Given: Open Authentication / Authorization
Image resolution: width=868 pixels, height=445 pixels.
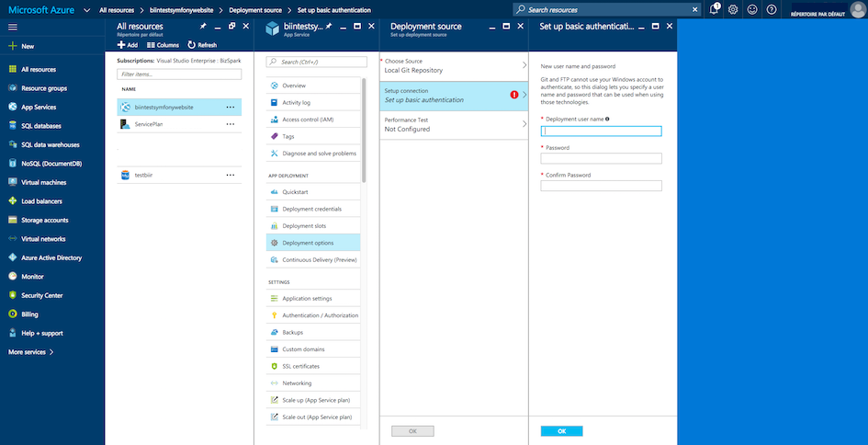Looking at the screenshot, I should tap(313, 315).
